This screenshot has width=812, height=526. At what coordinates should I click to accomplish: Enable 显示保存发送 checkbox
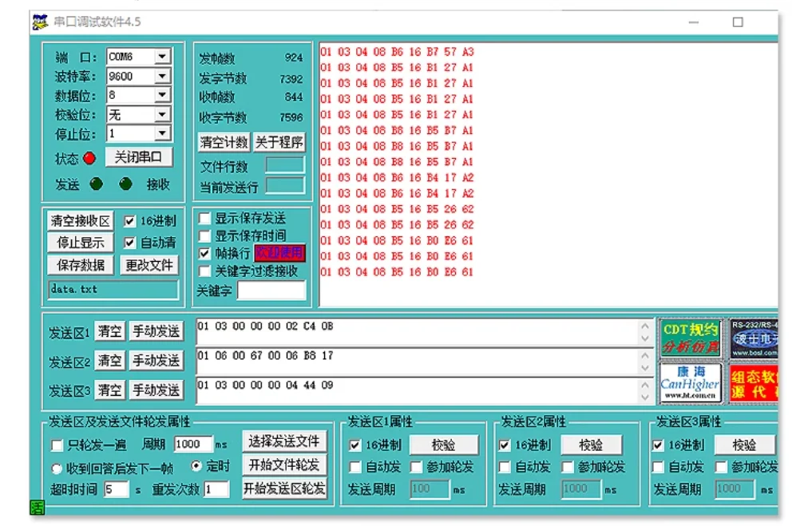tap(204, 218)
